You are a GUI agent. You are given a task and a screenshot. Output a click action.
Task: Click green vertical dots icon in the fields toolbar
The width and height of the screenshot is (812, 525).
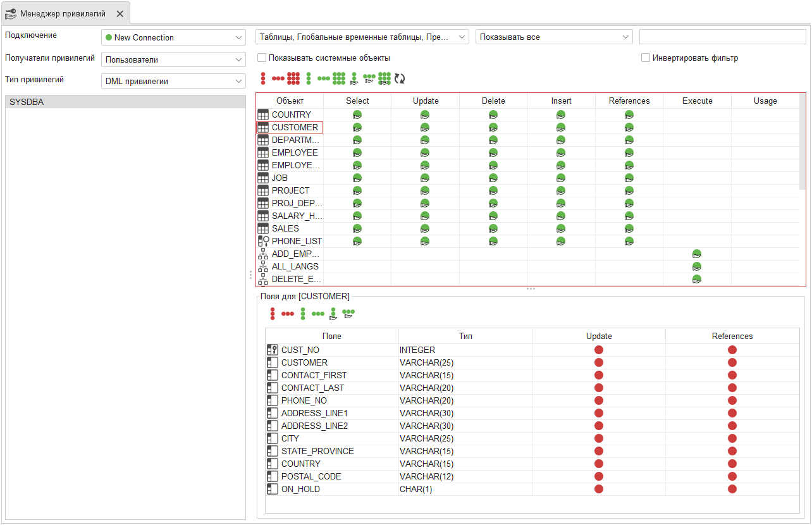tap(303, 313)
